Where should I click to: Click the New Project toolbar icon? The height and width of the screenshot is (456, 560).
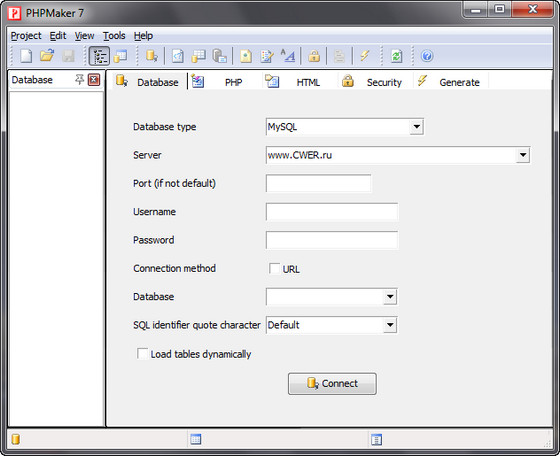pyautogui.click(x=26, y=56)
